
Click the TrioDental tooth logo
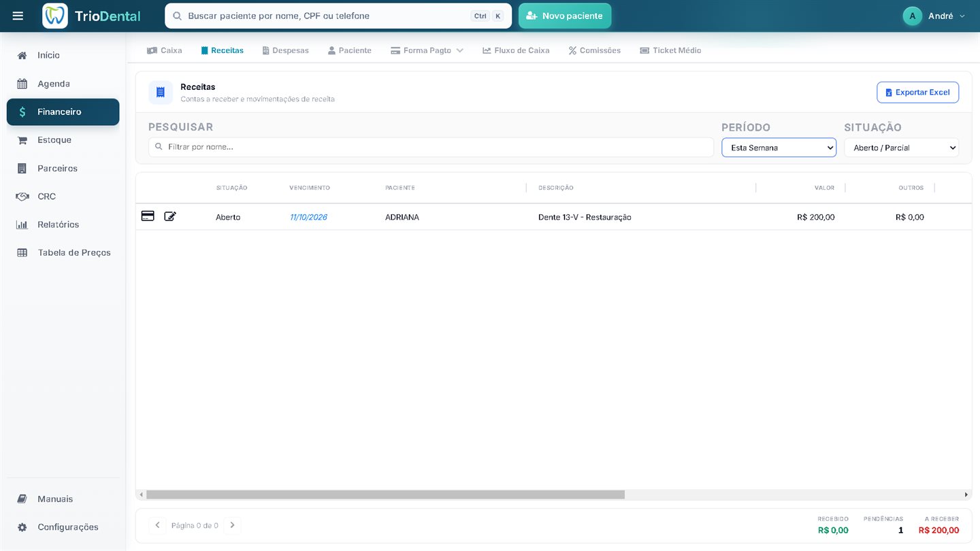click(x=55, y=16)
